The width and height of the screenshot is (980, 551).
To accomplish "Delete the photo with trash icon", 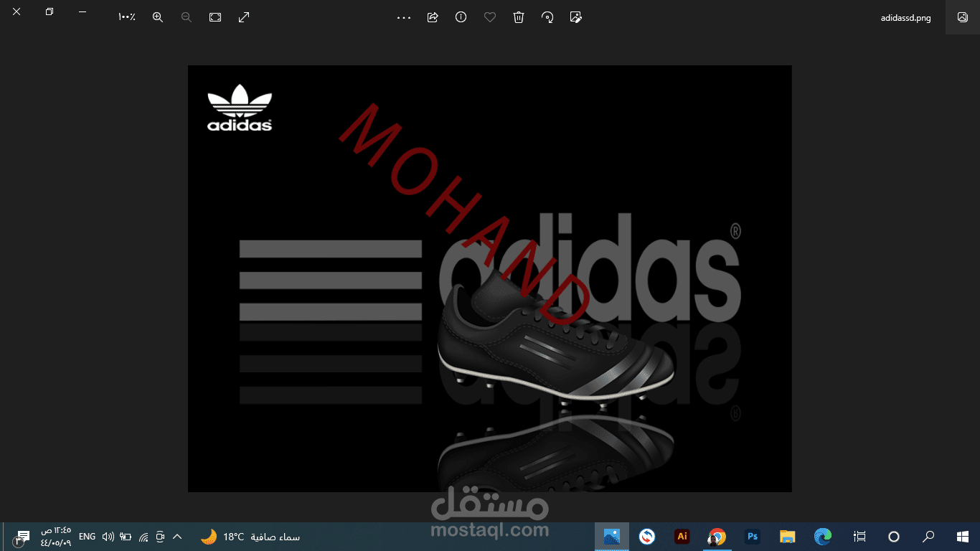I will click(x=519, y=17).
